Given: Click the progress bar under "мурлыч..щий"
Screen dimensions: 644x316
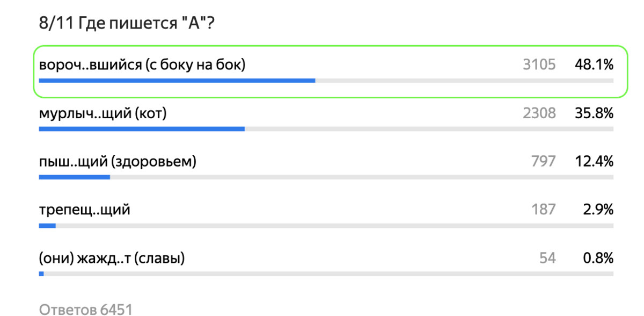Looking at the screenshot, I should coord(326,129).
